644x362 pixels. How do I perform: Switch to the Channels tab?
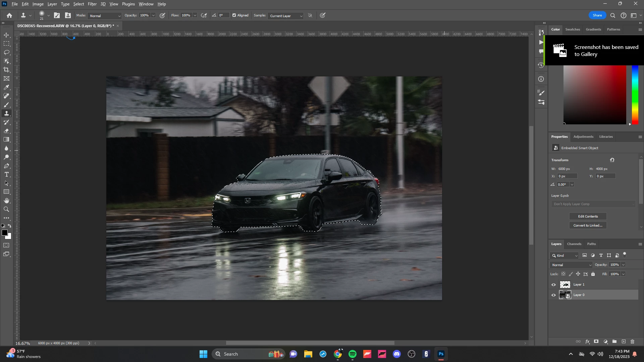[x=574, y=244]
